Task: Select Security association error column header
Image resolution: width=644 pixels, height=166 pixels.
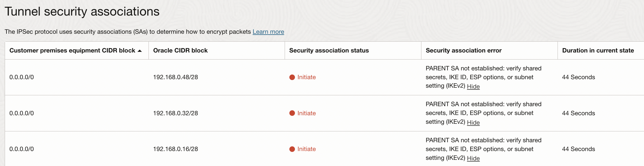Action: [x=463, y=50]
